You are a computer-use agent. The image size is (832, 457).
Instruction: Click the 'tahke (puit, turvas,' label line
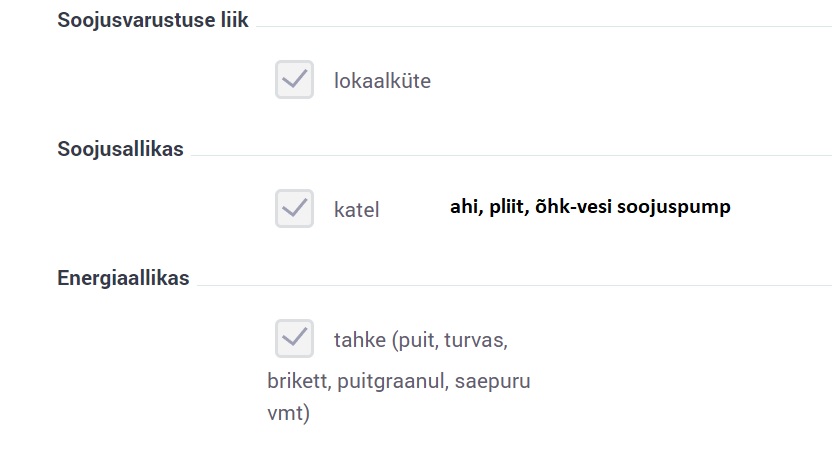point(421,340)
